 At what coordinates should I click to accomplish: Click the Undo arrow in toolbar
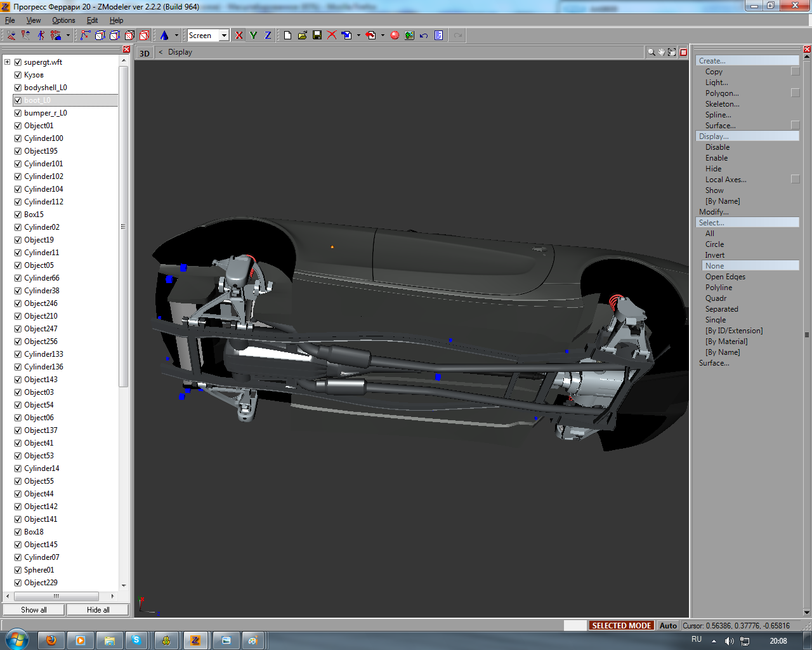tap(424, 36)
